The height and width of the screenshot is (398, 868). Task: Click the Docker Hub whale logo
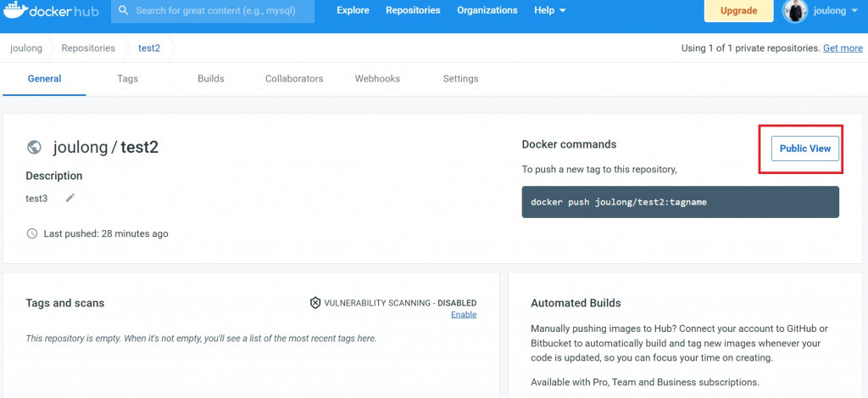[x=15, y=10]
